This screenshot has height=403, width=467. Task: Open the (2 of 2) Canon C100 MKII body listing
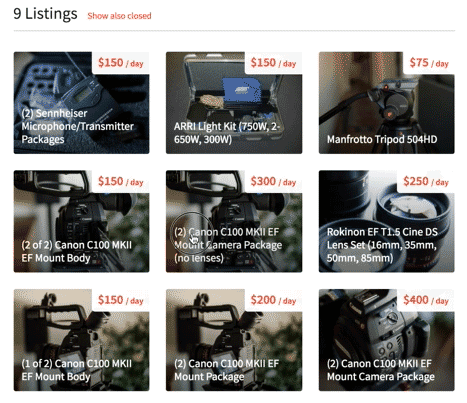[81, 221]
